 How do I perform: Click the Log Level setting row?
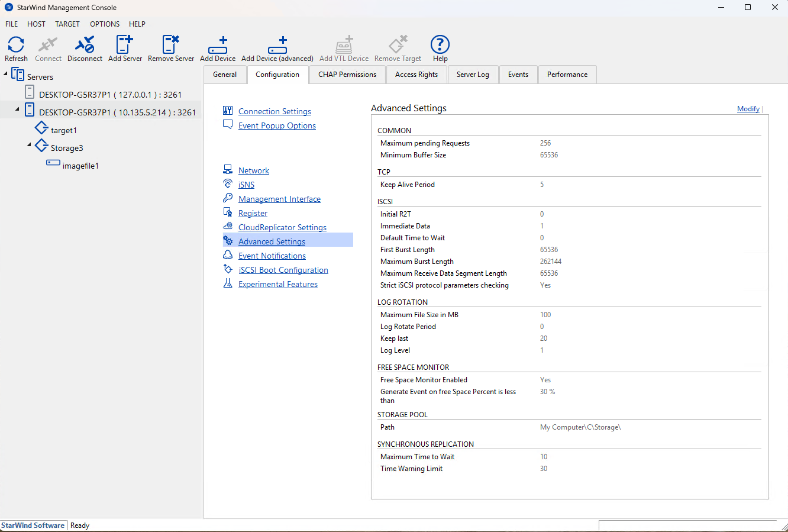coord(569,350)
